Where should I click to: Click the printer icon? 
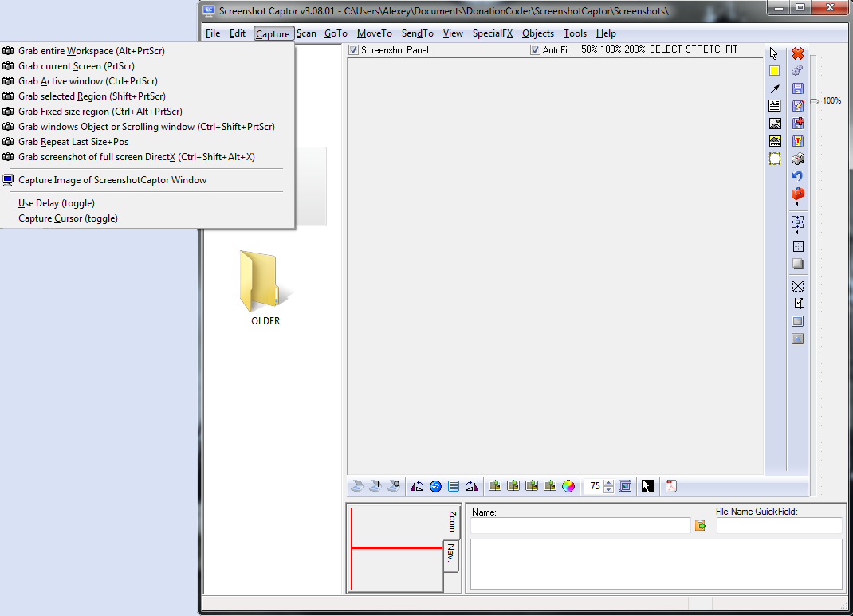[798, 159]
